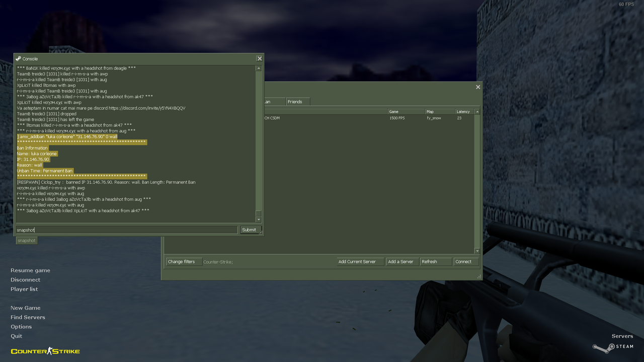Click server list scrollbar up arrow

pos(477,112)
